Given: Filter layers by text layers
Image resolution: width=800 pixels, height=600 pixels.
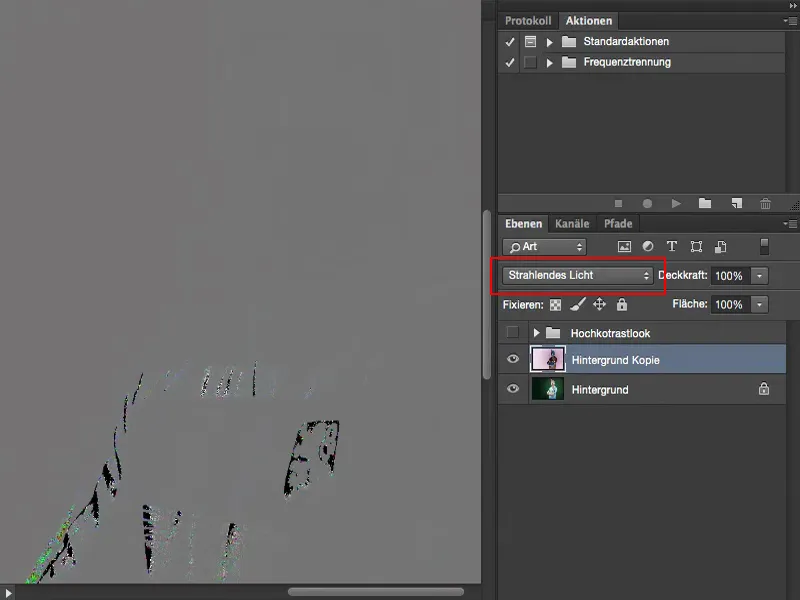Looking at the screenshot, I should pyautogui.click(x=671, y=247).
